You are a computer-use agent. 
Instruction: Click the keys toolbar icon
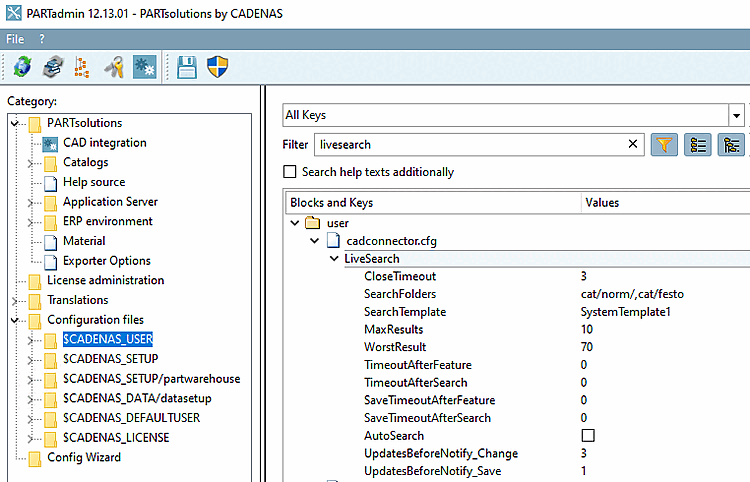[114, 67]
